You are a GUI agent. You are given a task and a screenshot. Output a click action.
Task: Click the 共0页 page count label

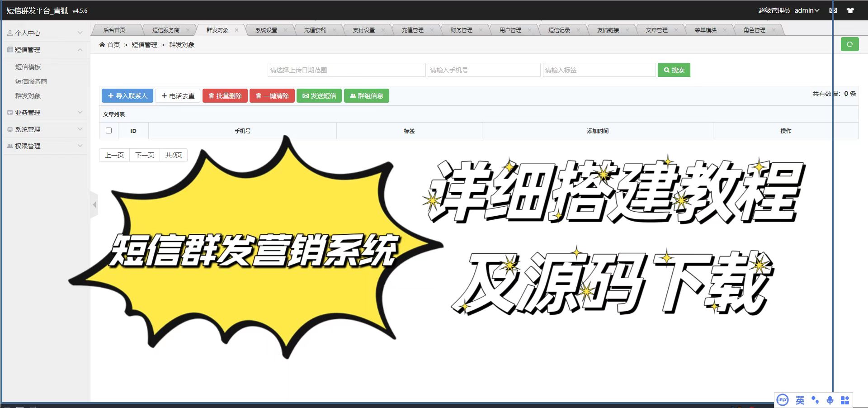[x=174, y=155]
